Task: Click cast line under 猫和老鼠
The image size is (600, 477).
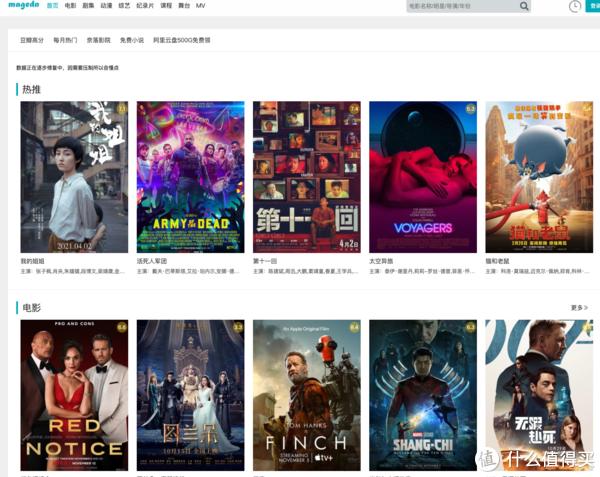Action: [x=538, y=271]
